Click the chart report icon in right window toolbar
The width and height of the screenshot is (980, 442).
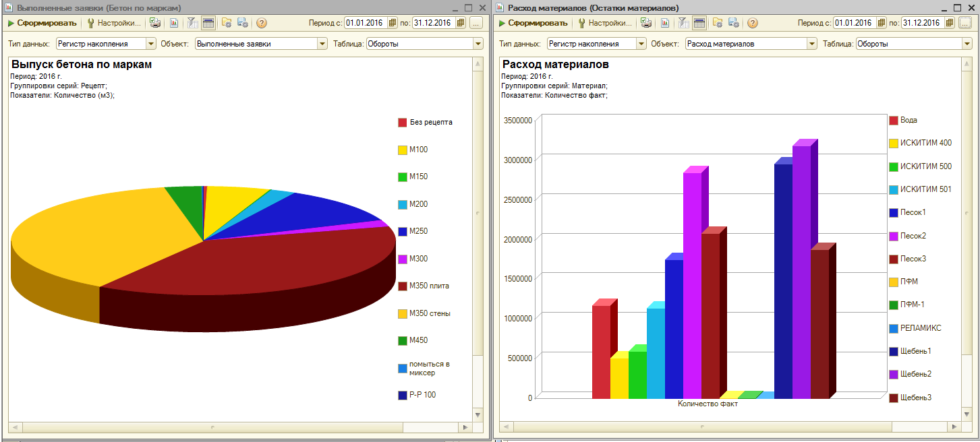tap(665, 23)
